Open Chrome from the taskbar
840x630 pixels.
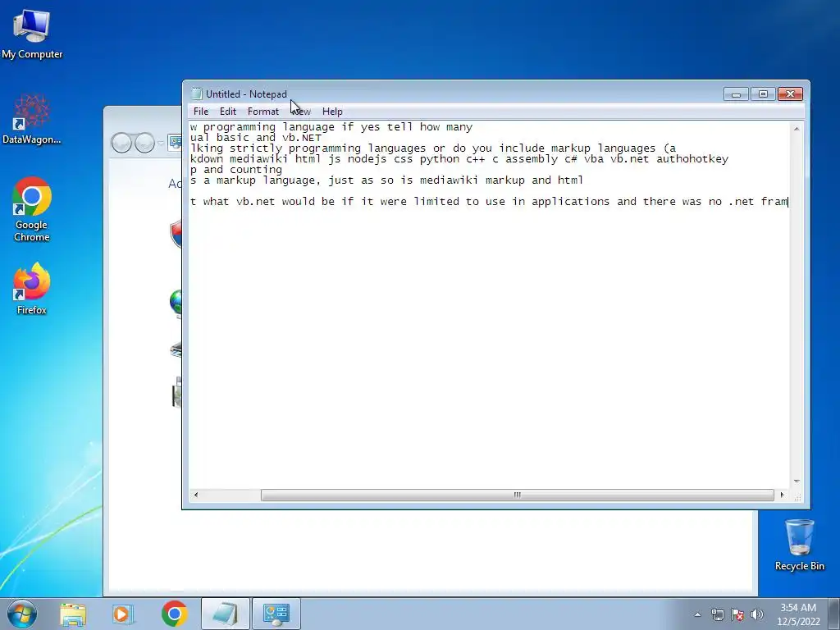tap(174, 614)
